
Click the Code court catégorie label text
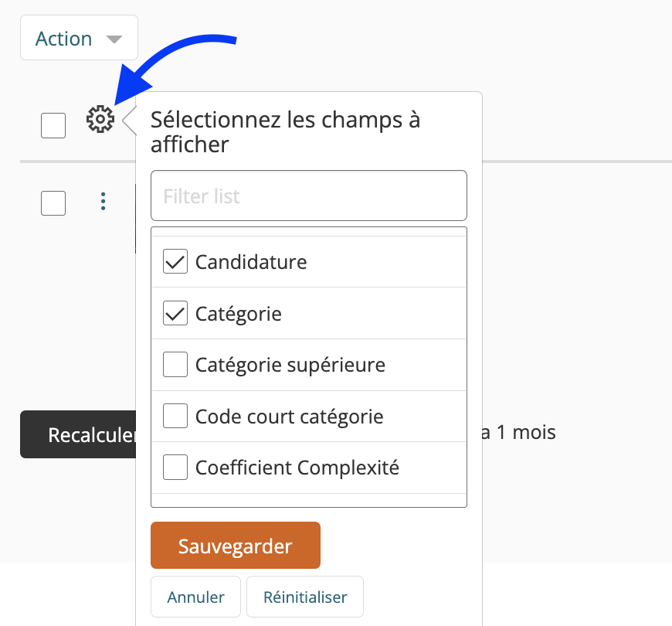(x=290, y=417)
